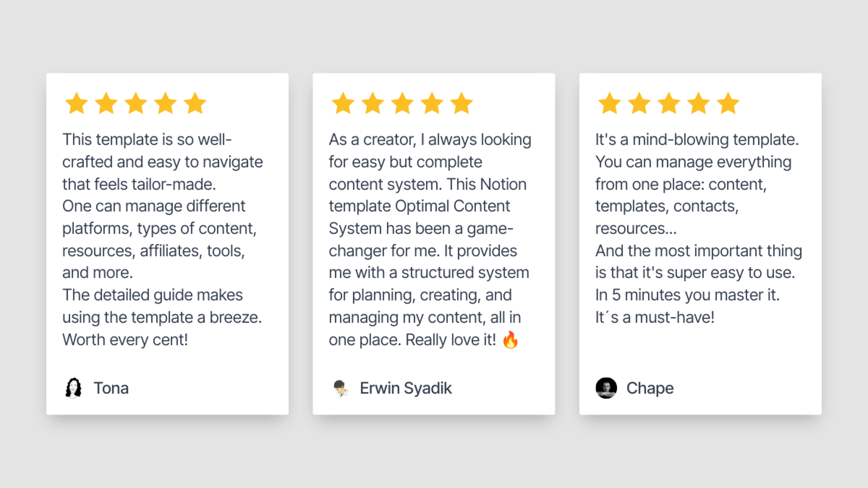The image size is (868, 488).
Task: Click the fifth star in Chape's review
Action: [x=728, y=103]
